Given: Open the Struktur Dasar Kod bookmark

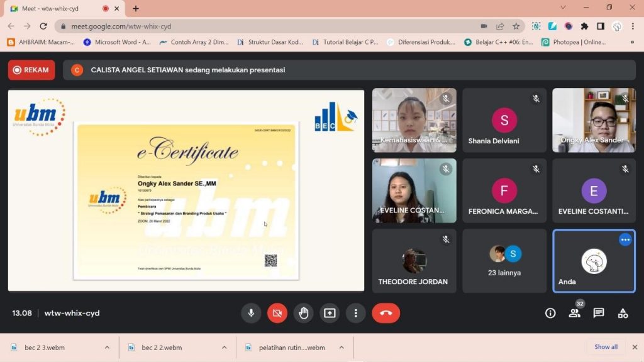Looking at the screenshot, I should pyautogui.click(x=270, y=42).
